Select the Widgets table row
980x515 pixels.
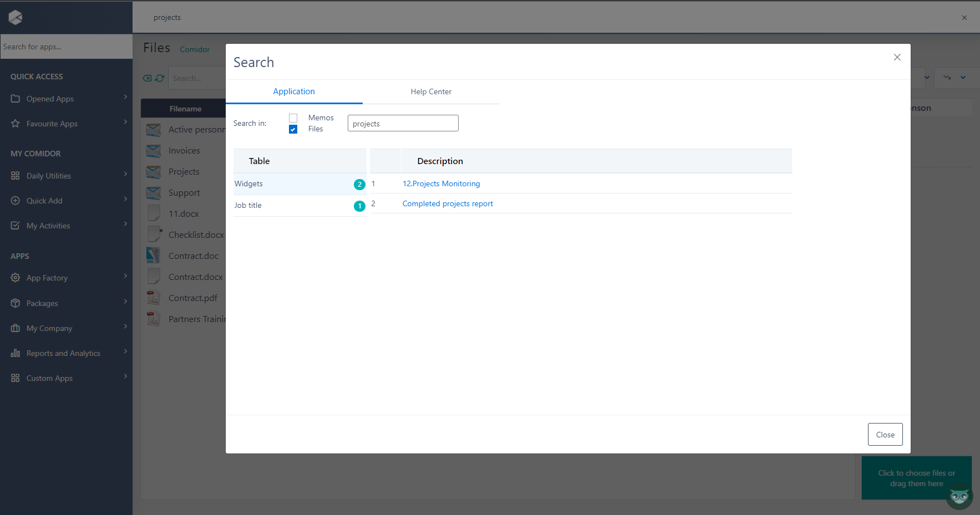[299, 184]
